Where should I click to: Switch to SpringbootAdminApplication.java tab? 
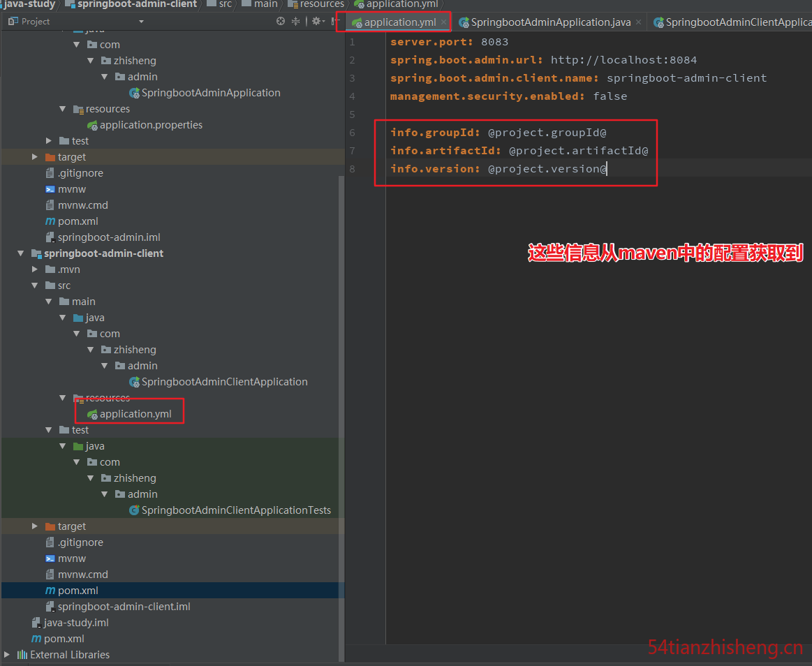[550, 22]
